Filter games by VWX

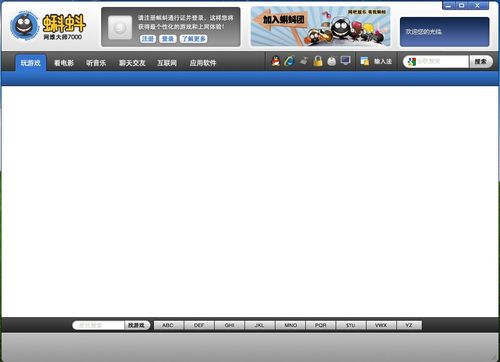point(381,325)
